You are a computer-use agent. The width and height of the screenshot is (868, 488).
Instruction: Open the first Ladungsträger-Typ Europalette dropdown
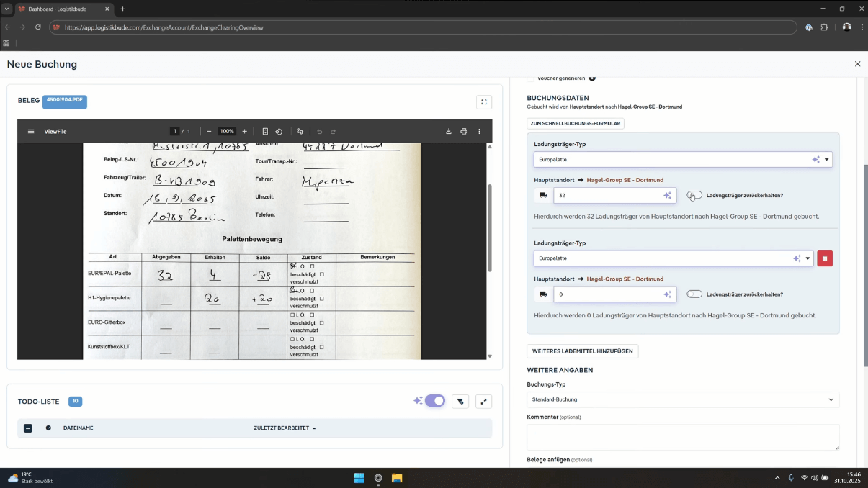[x=683, y=160]
